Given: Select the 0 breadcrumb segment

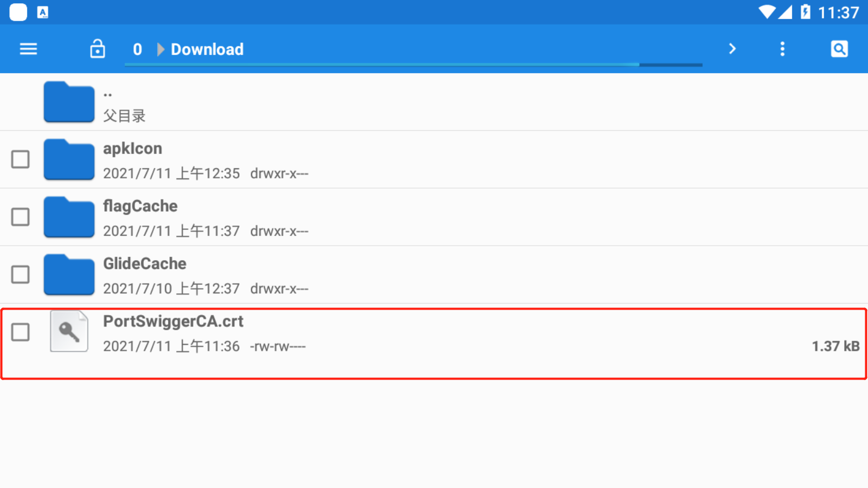Looking at the screenshot, I should pyautogui.click(x=137, y=49).
